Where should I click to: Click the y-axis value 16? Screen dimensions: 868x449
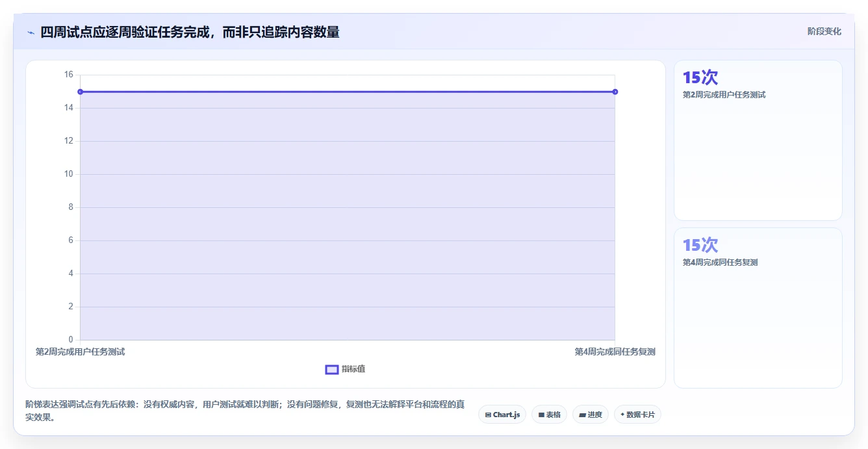click(x=69, y=75)
